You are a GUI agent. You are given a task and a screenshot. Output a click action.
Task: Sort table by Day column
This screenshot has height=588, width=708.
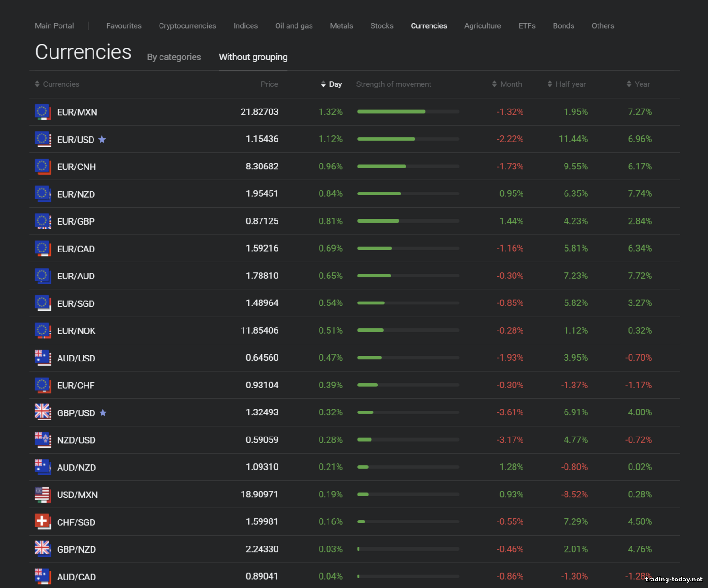point(331,84)
